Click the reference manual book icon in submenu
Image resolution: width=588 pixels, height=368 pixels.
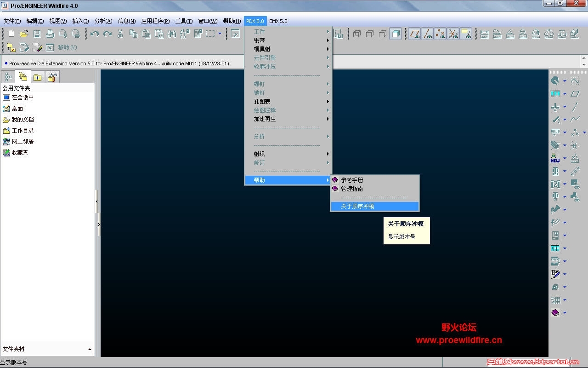pyautogui.click(x=335, y=180)
